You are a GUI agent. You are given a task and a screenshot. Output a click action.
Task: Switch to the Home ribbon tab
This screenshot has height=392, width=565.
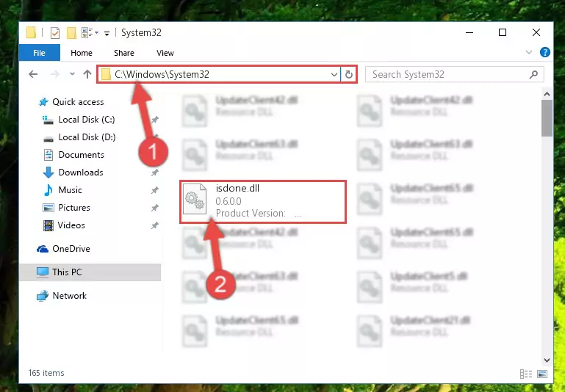click(82, 53)
